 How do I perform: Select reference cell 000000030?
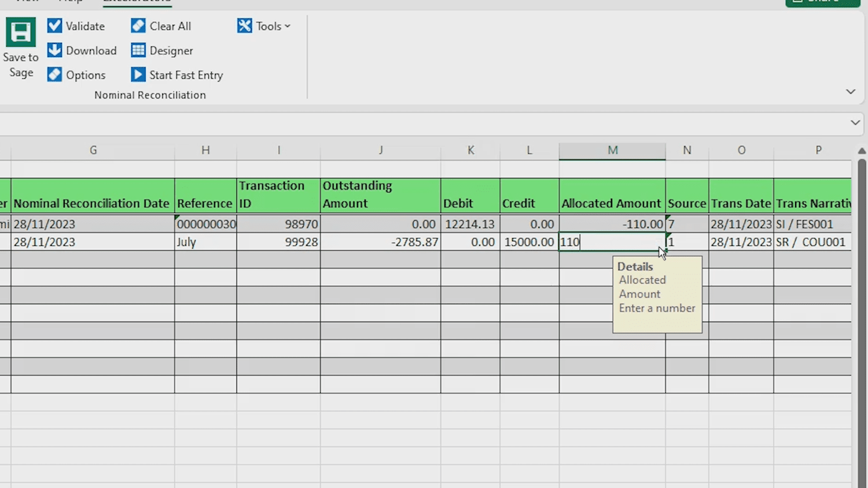pos(205,224)
